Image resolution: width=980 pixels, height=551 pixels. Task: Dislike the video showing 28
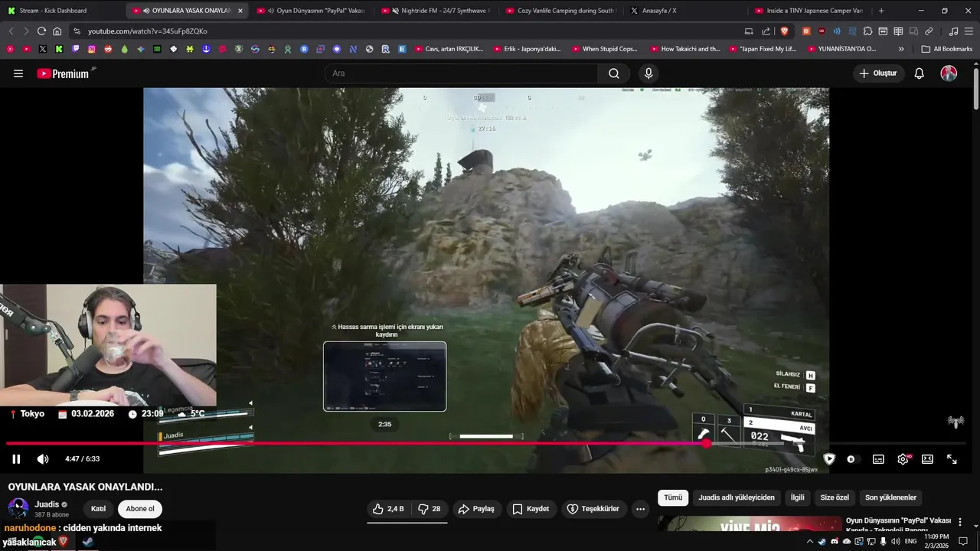430,509
